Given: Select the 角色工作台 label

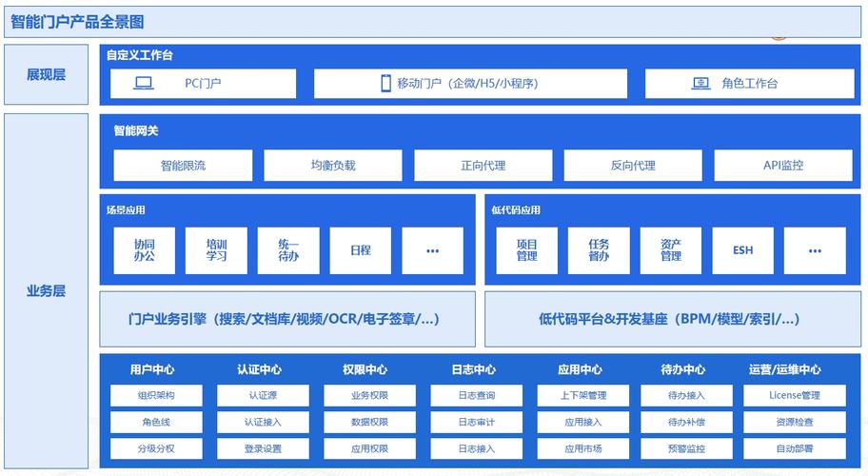Looking at the screenshot, I should (x=750, y=84).
